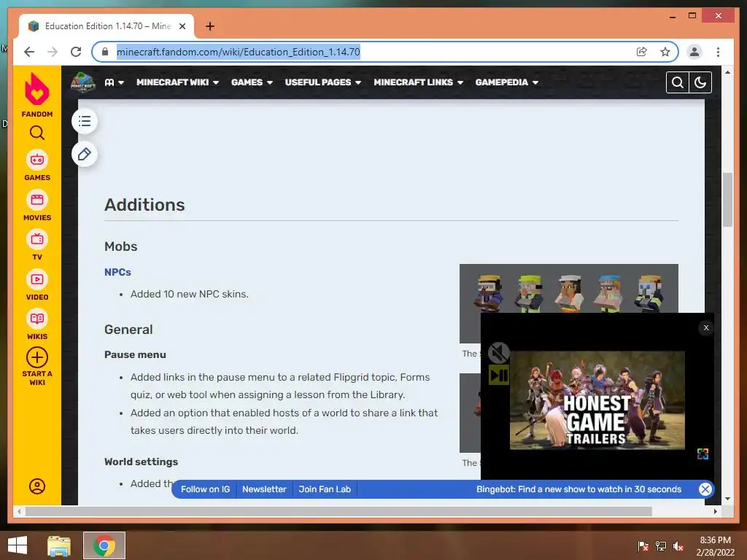Open the Wikis section in sidebar
Image resolution: width=747 pixels, height=560 pixels.
point(37,324)
